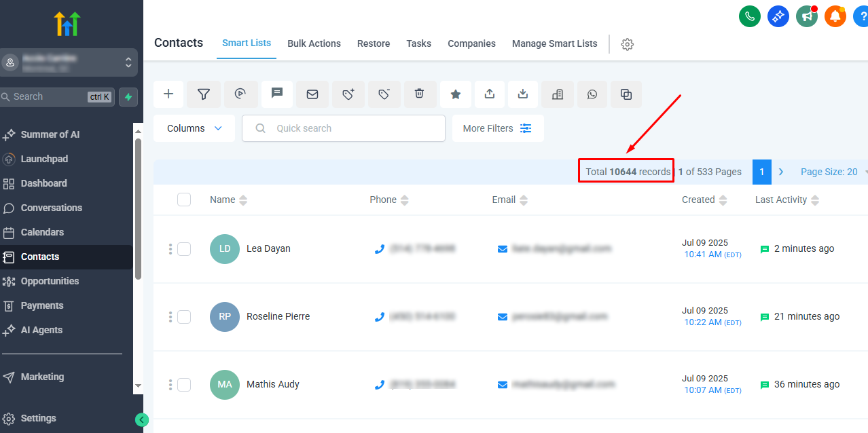Switch to the Bulk Actions tab
This screenshot has height=433, width=868.
tap(314, 43)
